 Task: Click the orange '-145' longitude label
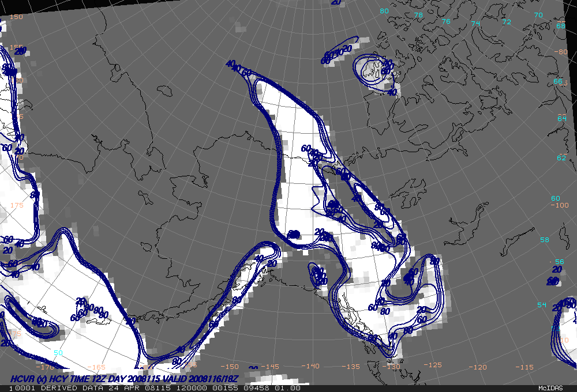point(270,367)
